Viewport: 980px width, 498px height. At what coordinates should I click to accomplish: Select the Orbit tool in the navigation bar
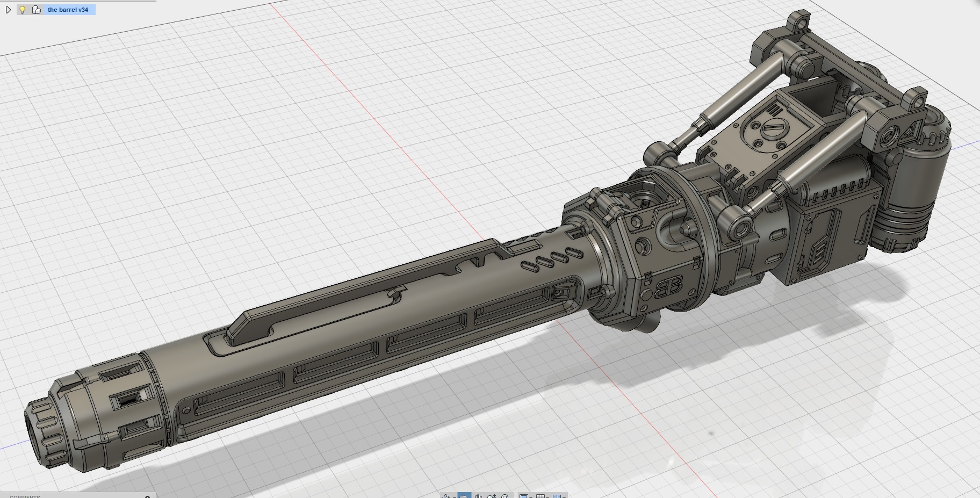point(446,497)
